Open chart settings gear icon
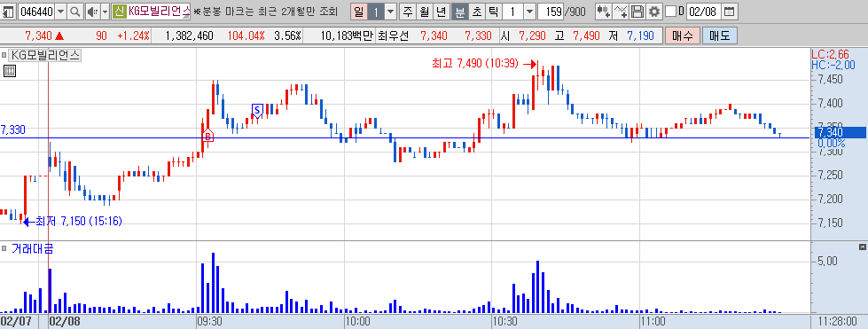This screenshot has width=868, height=329. pos(654,11)
